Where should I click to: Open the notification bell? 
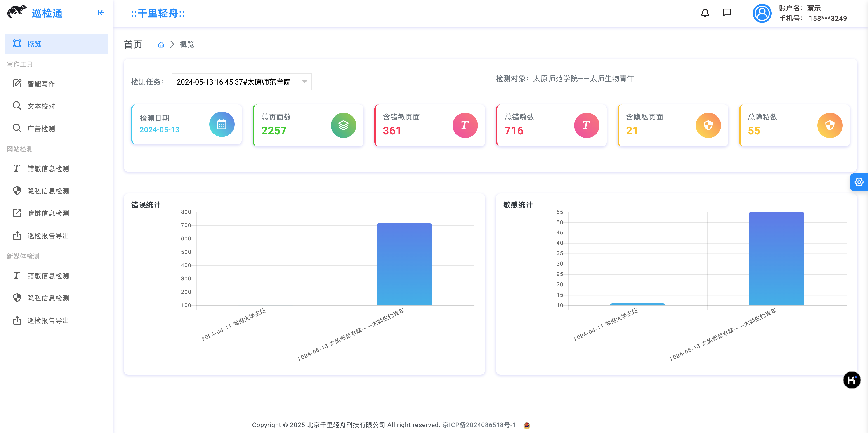tap(705, 13)
